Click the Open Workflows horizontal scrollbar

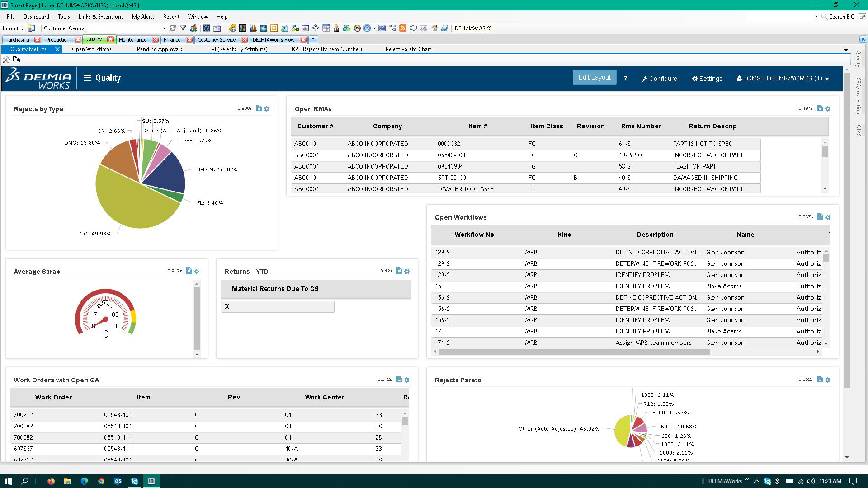[574, 352]
